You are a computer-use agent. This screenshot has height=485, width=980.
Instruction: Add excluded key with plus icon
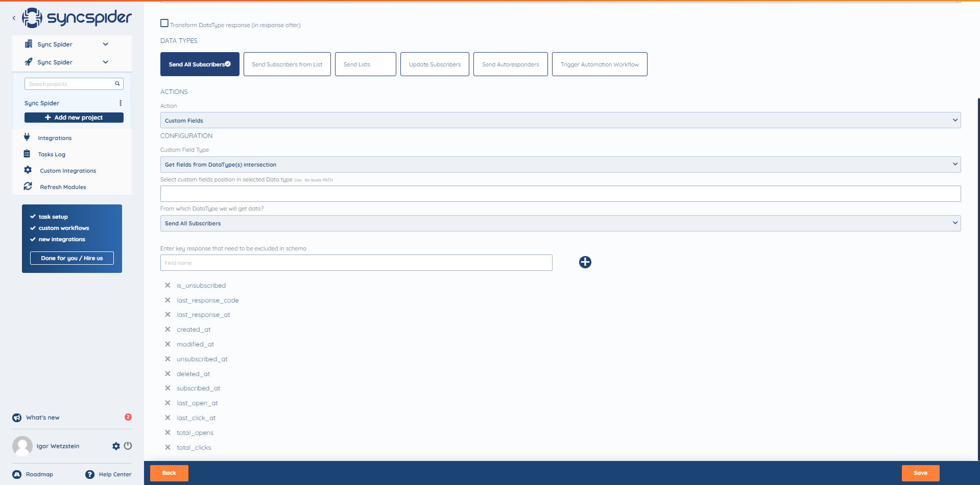pos(585,262)
